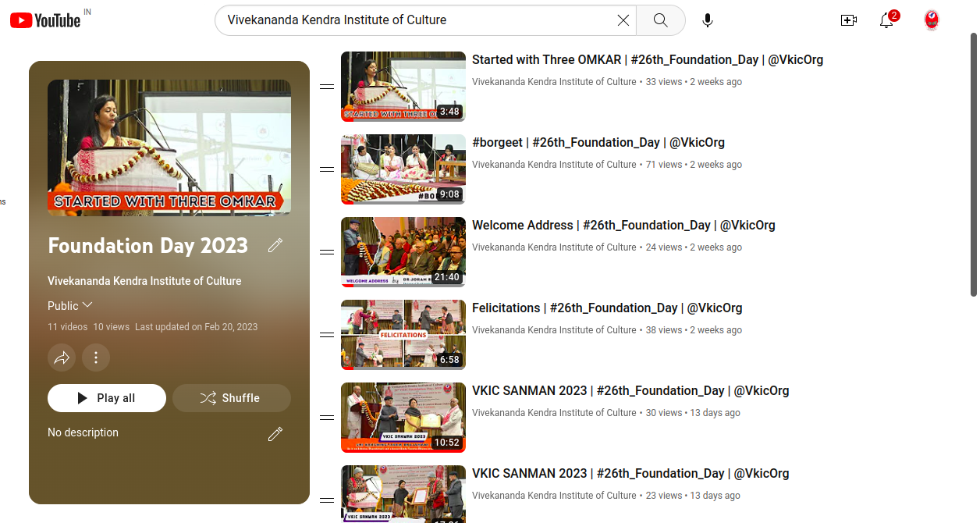Go to the YouTube home logo
Image resolution: width=980 pixels, height=523 pixels.
[x=45, y=20]
